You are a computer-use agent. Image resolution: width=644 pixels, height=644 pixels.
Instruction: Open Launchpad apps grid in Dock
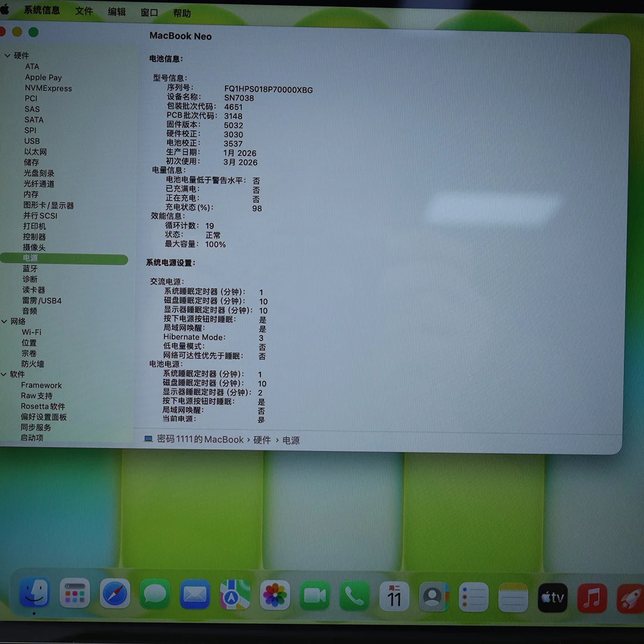(75, 593)
